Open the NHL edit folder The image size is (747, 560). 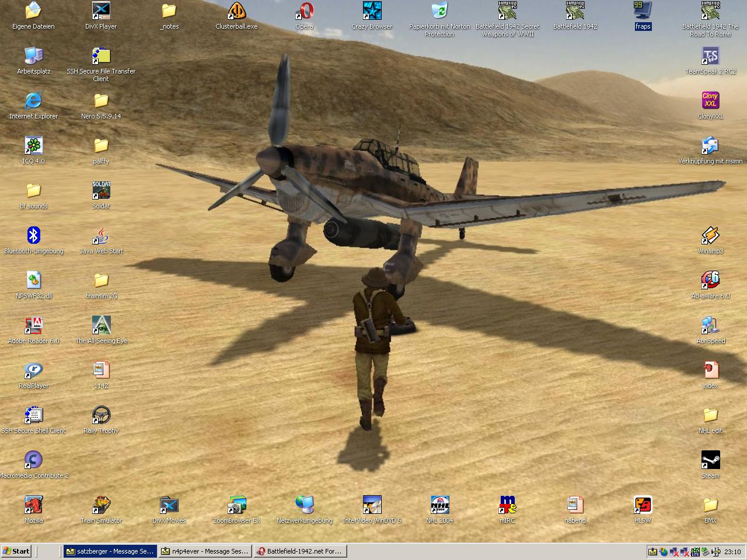point(710,420)
